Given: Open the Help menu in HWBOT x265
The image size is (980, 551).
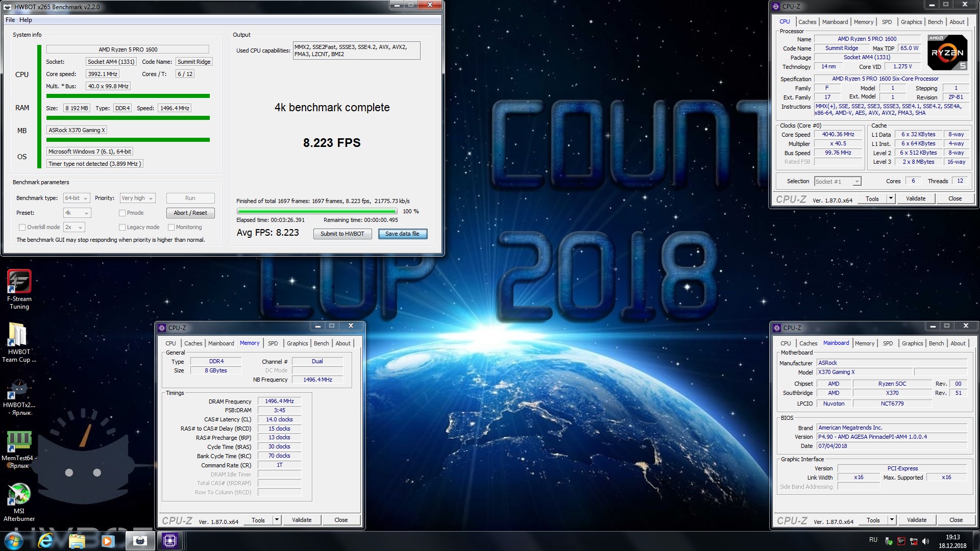Looking at the screenshot, I should click(x=26, y=20).
